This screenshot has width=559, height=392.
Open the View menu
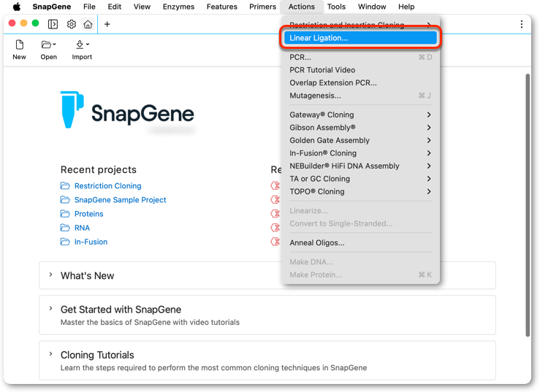click(142, 7)
